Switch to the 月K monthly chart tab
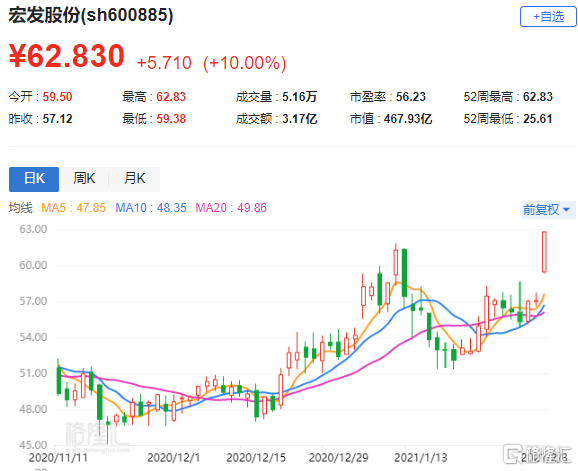Image resolution: width=578 pixels, height=471 pixels. (135, 179)
